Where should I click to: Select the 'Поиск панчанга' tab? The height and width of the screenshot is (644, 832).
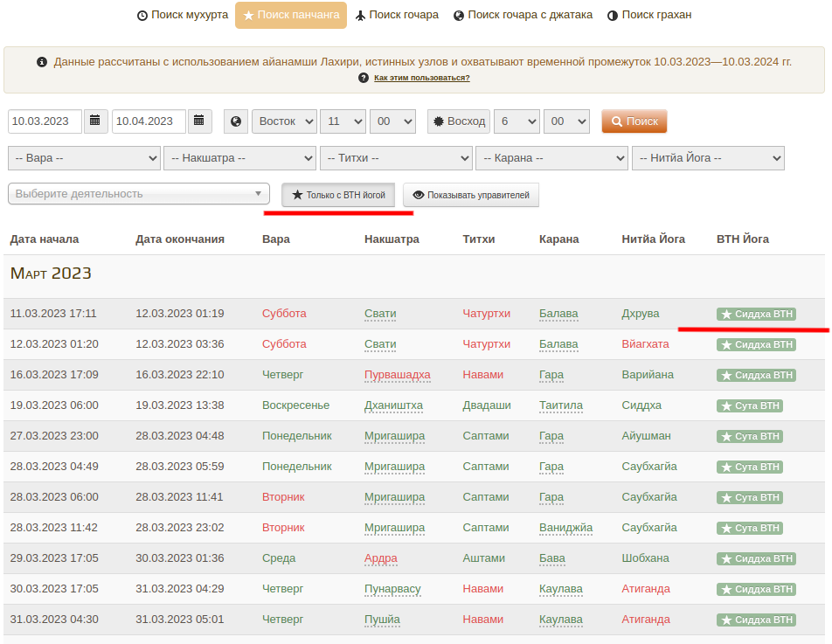click(x=291, y=16)
